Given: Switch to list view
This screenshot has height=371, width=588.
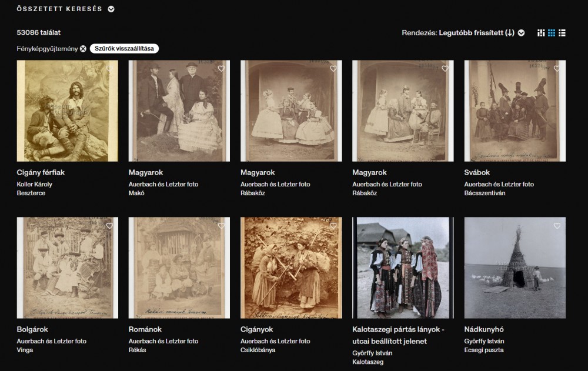Looking at the screenshot, I should pyautogui.click(x=562, y=33).
